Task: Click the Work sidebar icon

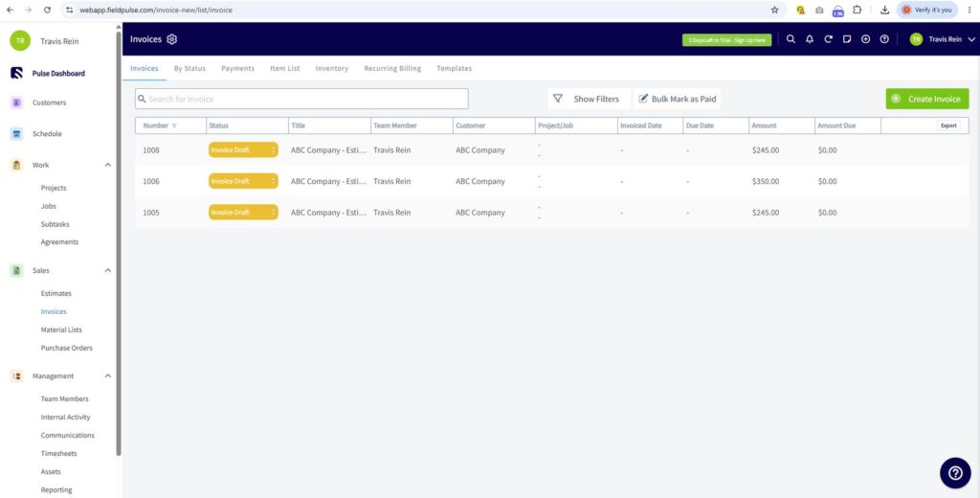Action: click(x=17, y=165)
